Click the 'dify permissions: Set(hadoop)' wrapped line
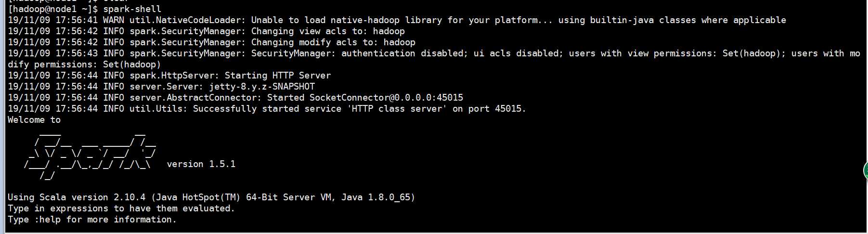This screenshot has width=868, height=234. point(84,65)
